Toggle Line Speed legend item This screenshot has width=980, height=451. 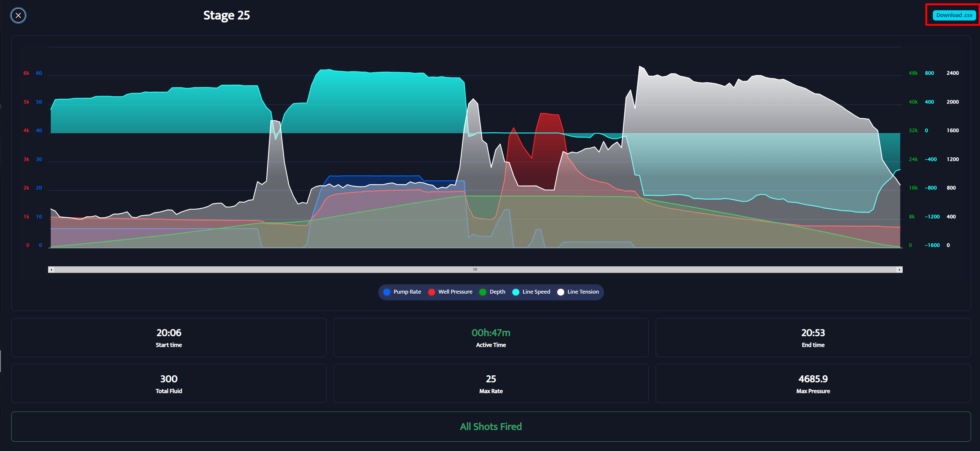coord(536,292)
